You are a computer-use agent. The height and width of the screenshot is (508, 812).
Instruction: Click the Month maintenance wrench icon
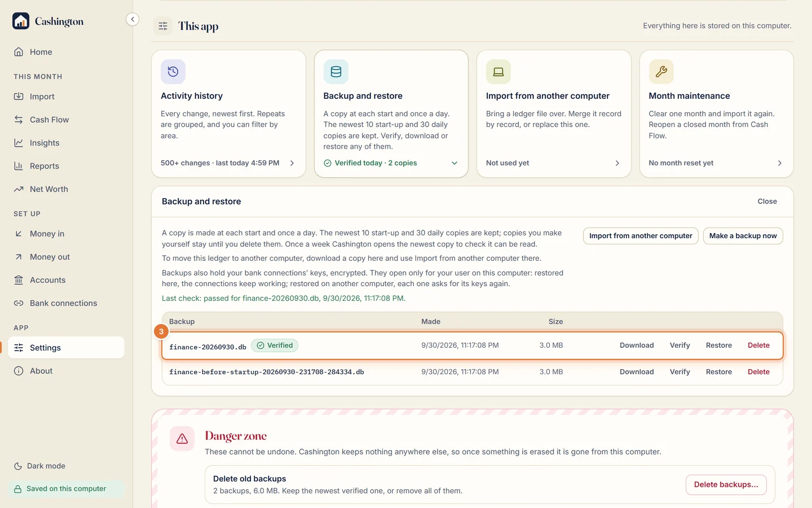[x=661, y=72]
